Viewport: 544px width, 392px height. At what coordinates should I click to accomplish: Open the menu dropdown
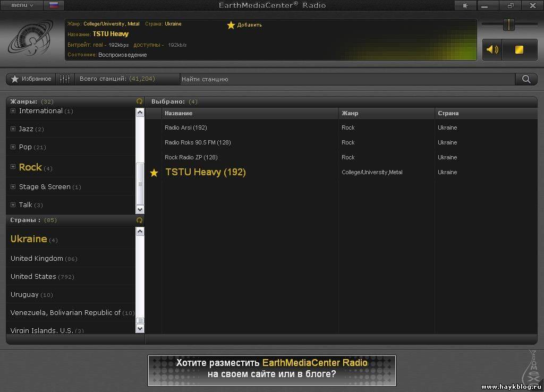[x=22, y=5]
